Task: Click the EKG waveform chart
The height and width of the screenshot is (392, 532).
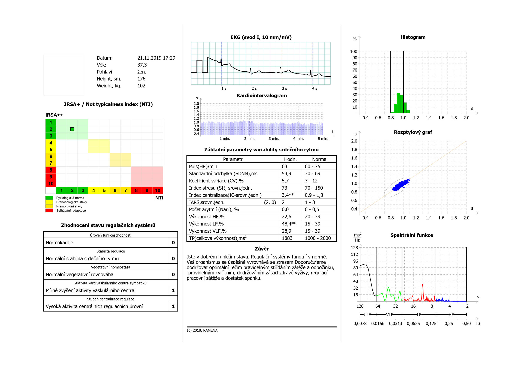Action: pyautogui.click(x=261, y=63)
